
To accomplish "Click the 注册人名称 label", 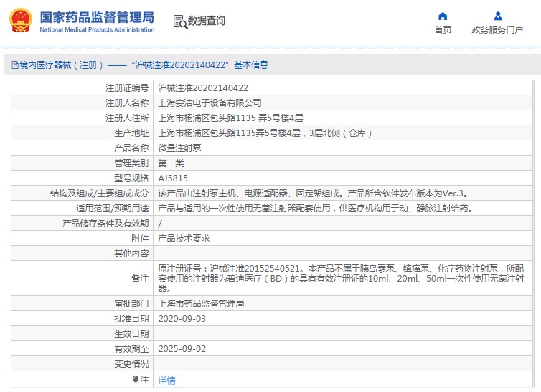I will (x=127, y=103).
